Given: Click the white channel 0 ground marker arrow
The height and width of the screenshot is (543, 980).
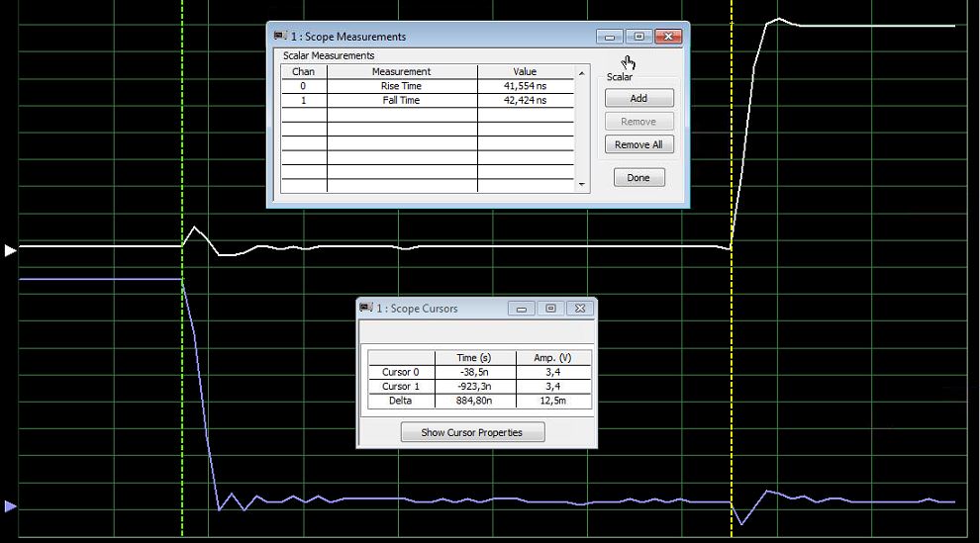Looking at the screenshot, I should coord(11,250).
